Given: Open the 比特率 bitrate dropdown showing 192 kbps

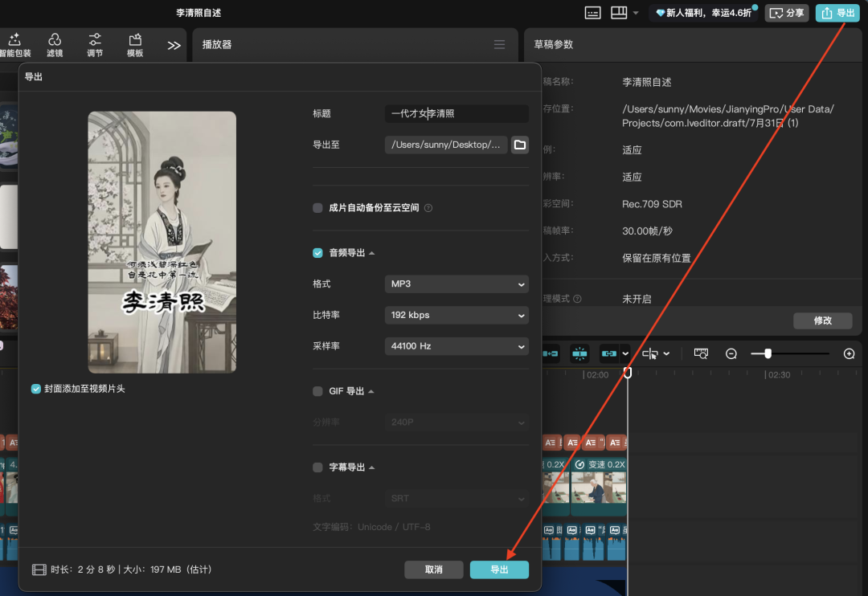Looking at the screenshot, I should (456, 315).
